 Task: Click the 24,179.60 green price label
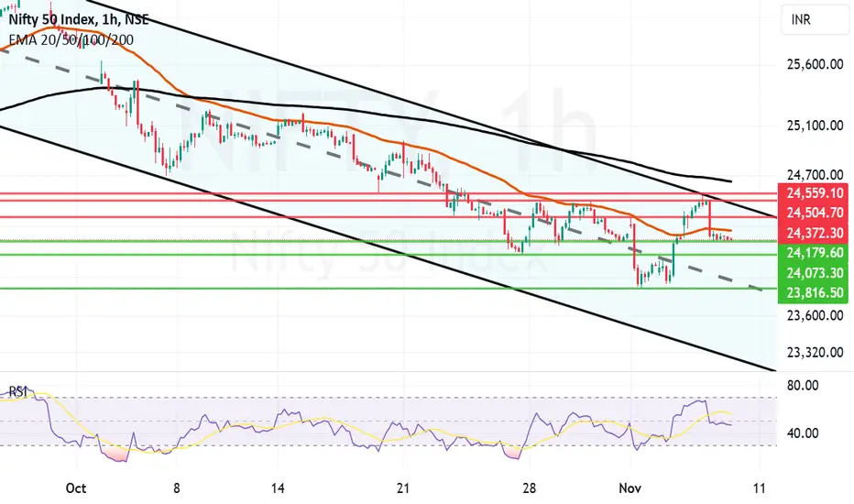[x=815, y=253]
